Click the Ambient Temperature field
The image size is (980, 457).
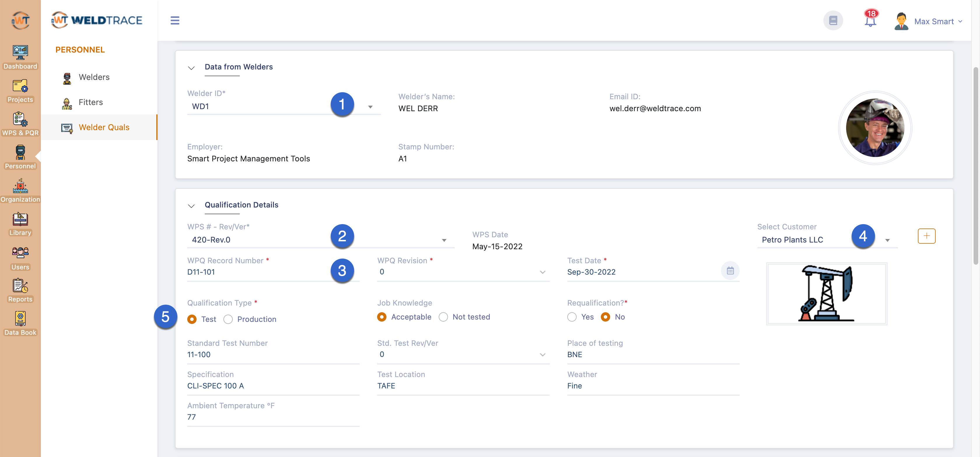tap(273, 417)
